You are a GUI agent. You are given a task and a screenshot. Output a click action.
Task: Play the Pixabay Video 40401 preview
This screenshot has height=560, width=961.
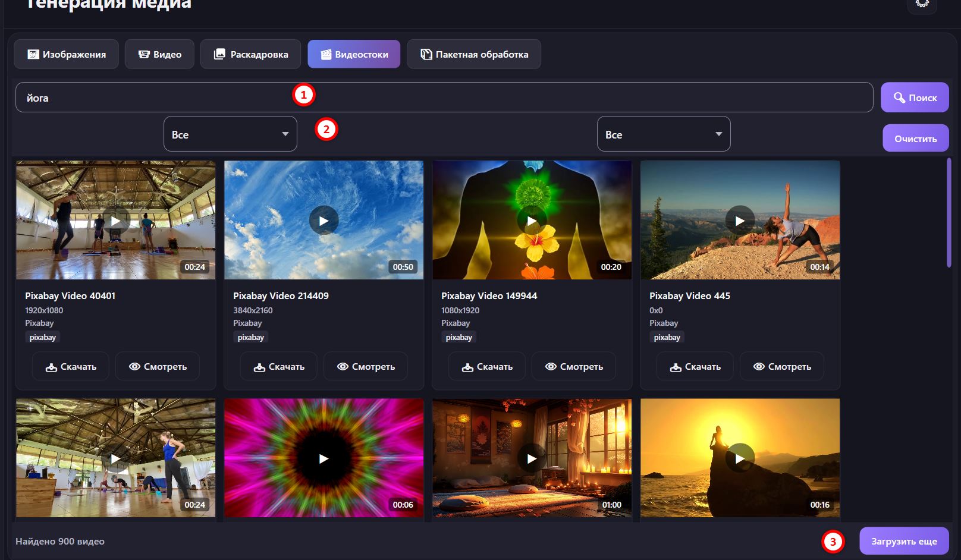tap(116, 221)
